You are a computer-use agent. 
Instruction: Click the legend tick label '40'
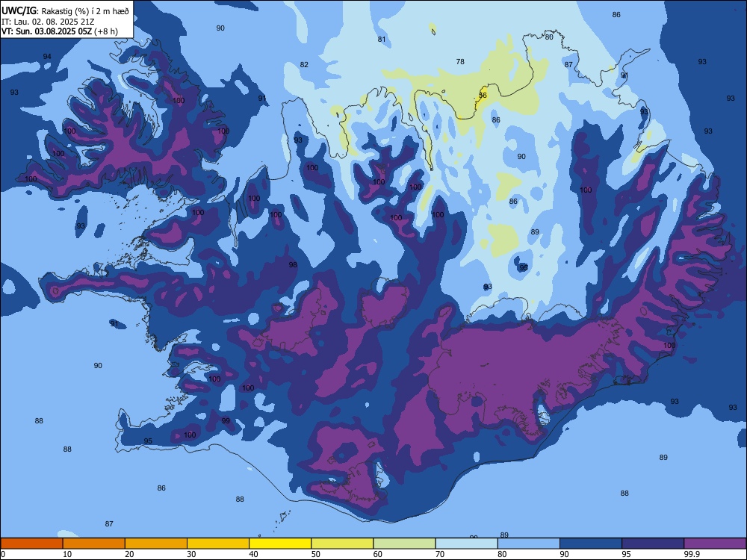click(x=253, y=554)
